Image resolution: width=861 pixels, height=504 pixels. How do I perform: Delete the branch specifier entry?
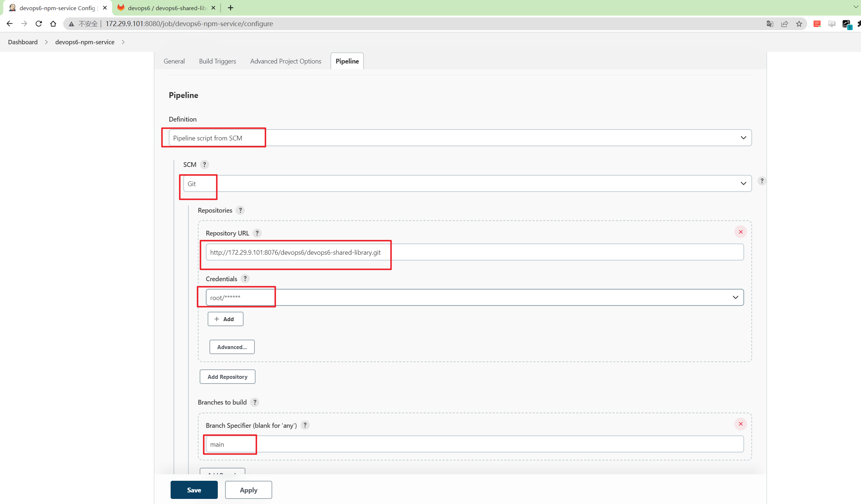tap(741, 424)
